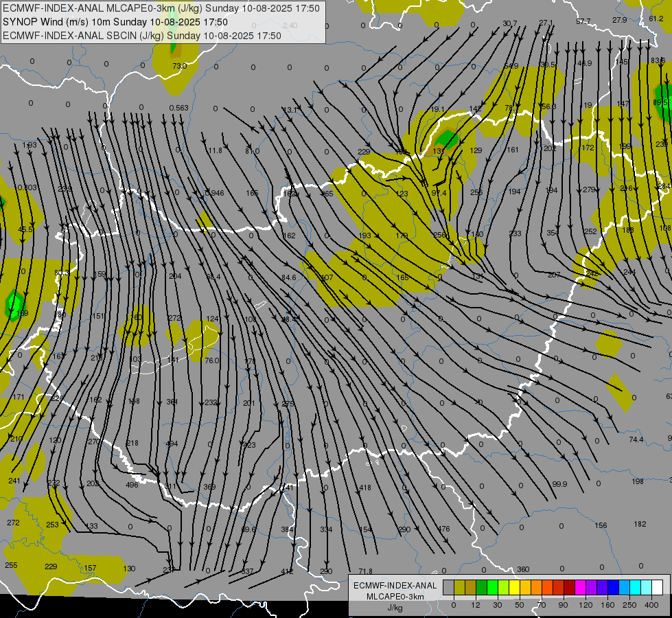
Task: Click the map value 255
Action: point(11,565)
